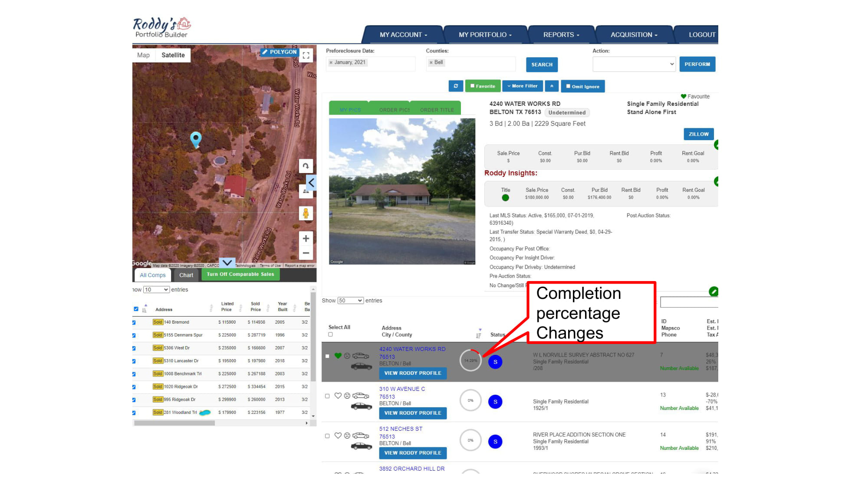Click the 0% completion circle for 310 W Avenue C

click(x=470, y=400)
